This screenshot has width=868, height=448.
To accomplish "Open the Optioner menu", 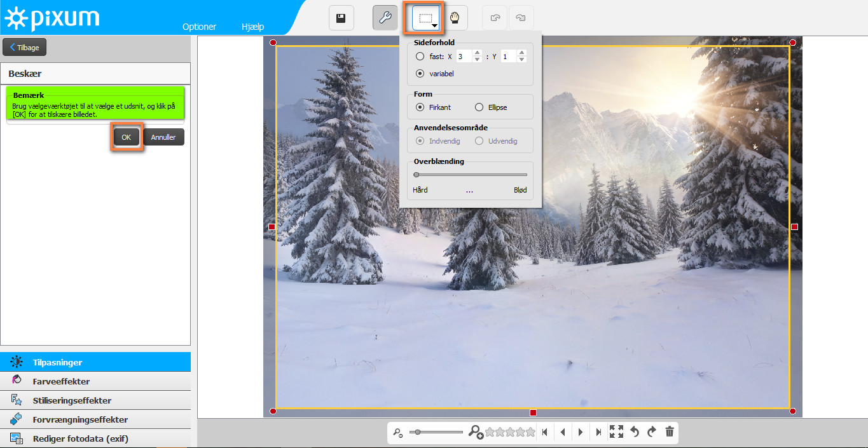I will point(199,27).
